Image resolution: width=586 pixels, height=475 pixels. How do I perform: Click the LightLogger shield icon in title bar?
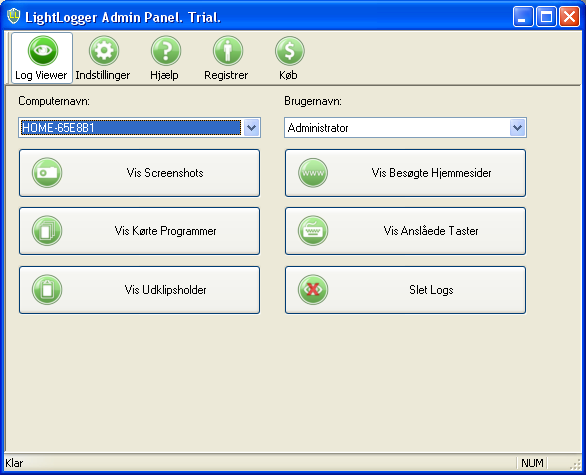click(x=14, y=16)
